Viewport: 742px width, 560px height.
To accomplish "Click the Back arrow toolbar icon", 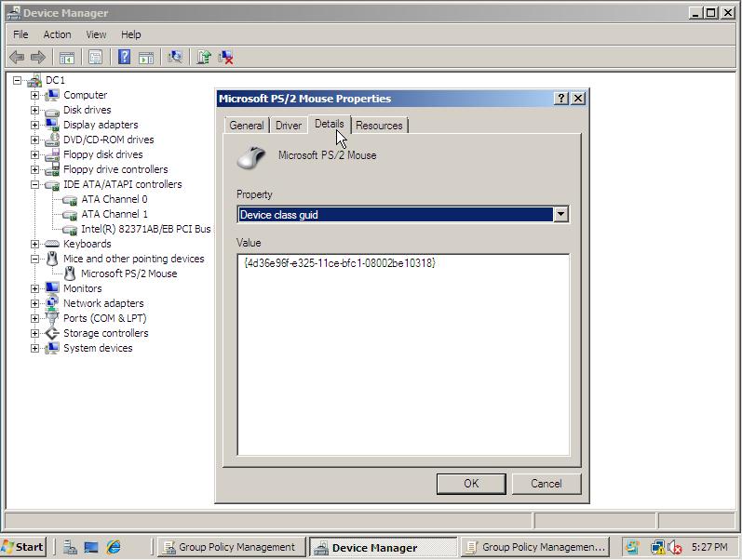I will [17, 58].
